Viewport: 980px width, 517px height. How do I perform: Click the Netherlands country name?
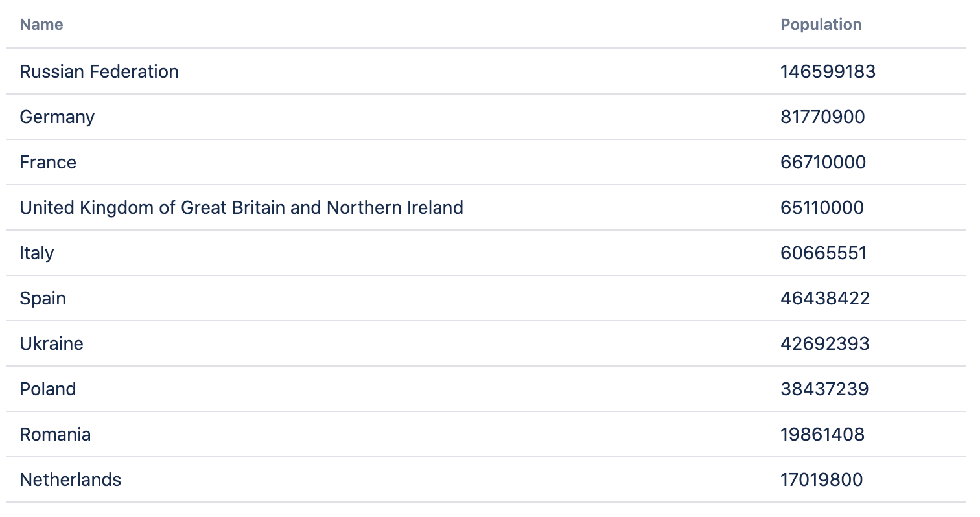71,479
